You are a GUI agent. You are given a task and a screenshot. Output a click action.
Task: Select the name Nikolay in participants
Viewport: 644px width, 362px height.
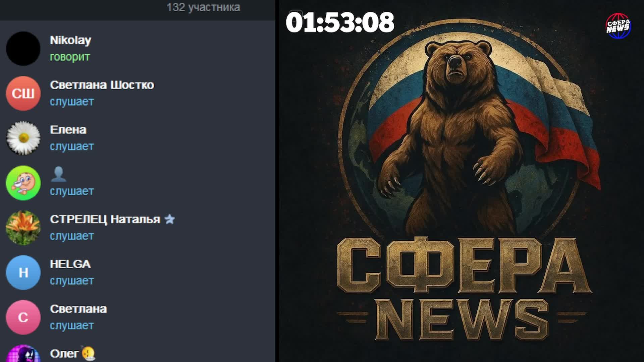coord(70,40)
